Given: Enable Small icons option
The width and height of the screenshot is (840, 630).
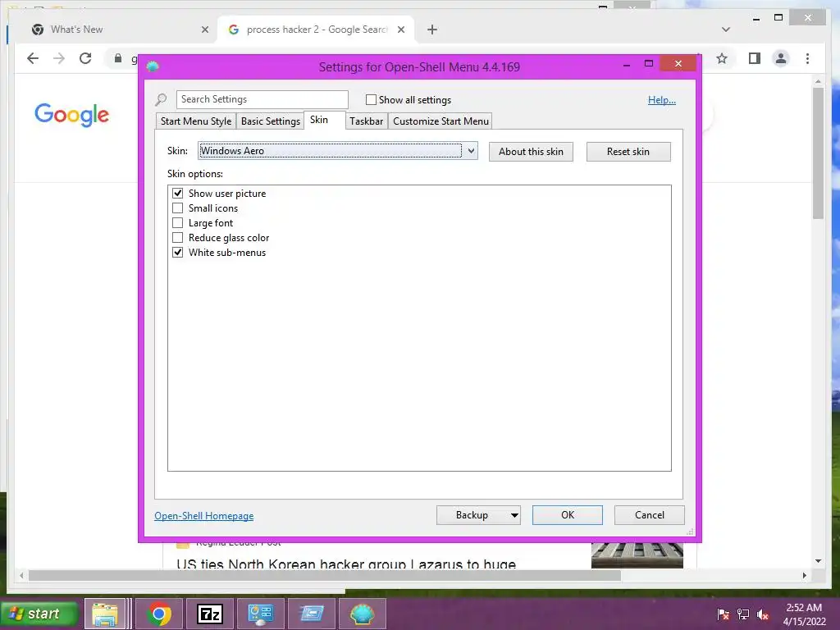Looking at the screenshot, I should coord(178,208).
